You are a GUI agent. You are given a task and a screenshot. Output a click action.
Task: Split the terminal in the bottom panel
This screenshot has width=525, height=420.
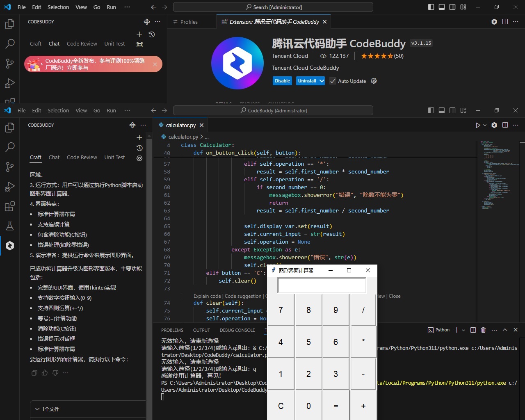[473, 330]
